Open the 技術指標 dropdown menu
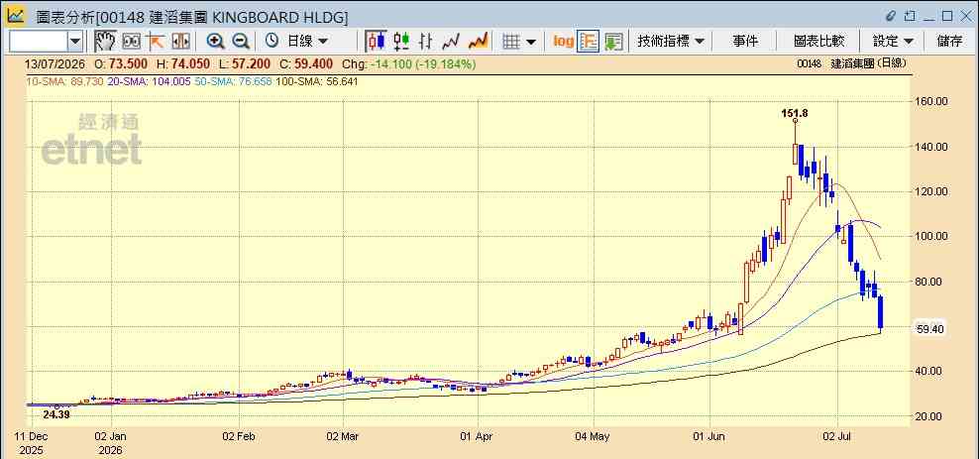This screenshot has height=459, width=980. [671, 42]
